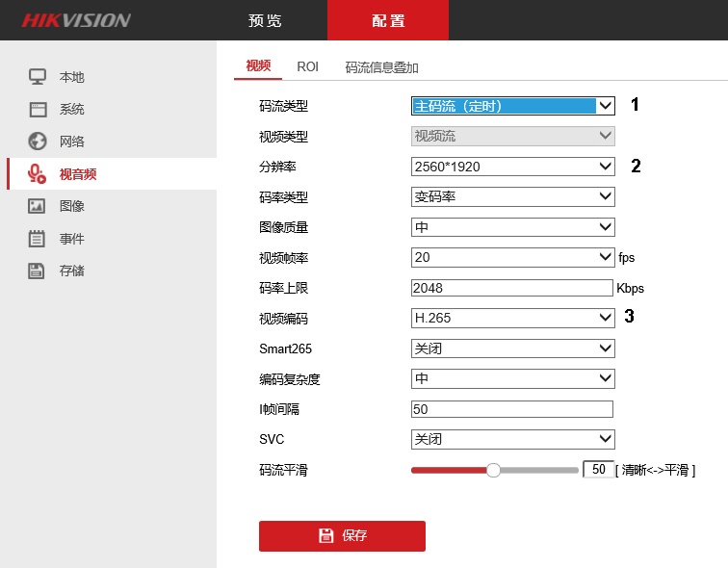Click the 系统 window icon in sidebar
The image size is (728, 568).
[x=38, y=110]
